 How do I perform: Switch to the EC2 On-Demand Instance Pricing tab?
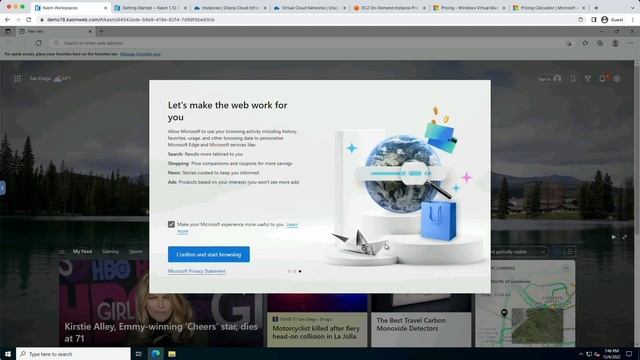tap(390, 8)
